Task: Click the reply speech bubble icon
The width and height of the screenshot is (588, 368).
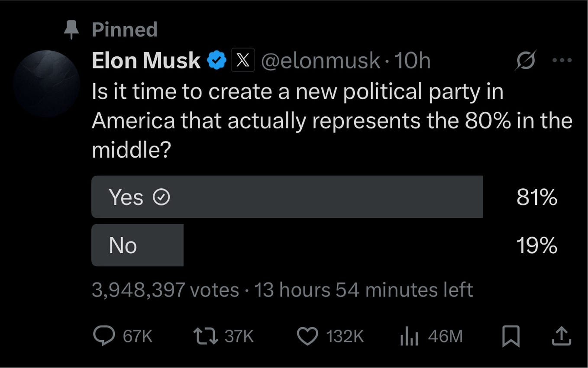Action: [x=104, y=336]
